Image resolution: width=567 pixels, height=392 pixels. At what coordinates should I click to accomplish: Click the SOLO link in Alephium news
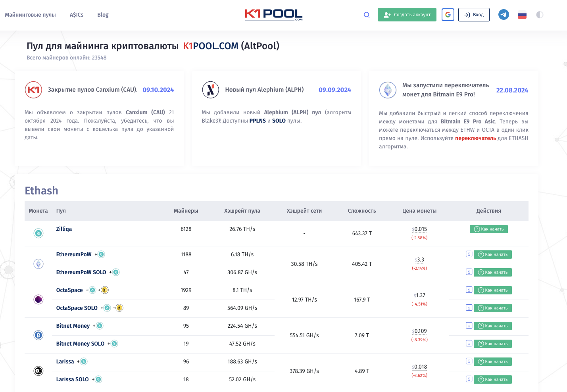coord(279,121)
